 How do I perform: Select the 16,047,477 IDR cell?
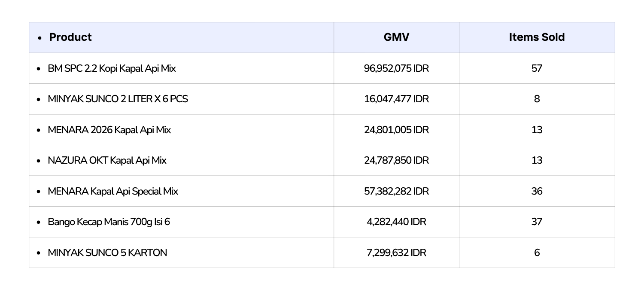[396, 99]
